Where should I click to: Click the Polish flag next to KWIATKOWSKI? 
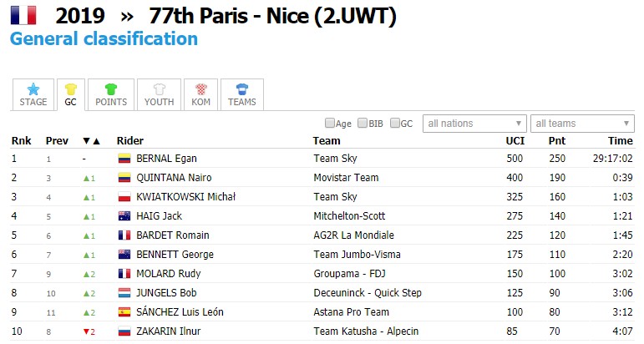(124, 197)
